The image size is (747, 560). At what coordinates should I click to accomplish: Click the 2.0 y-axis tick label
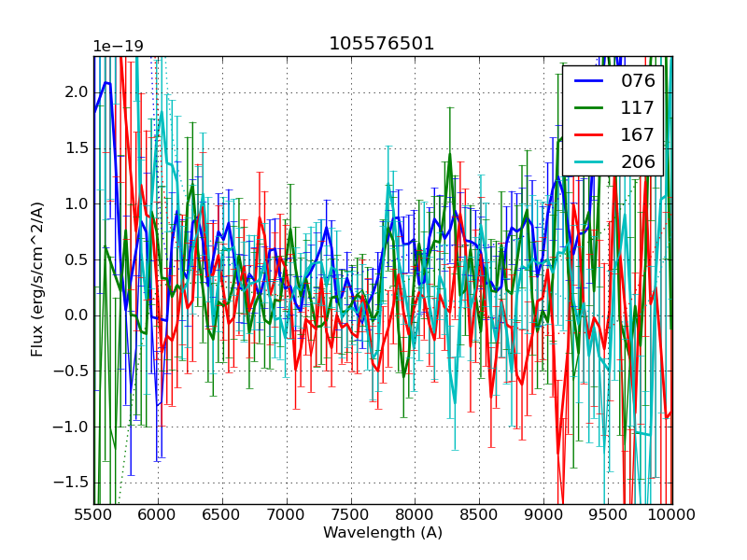[x=76, y=92]
